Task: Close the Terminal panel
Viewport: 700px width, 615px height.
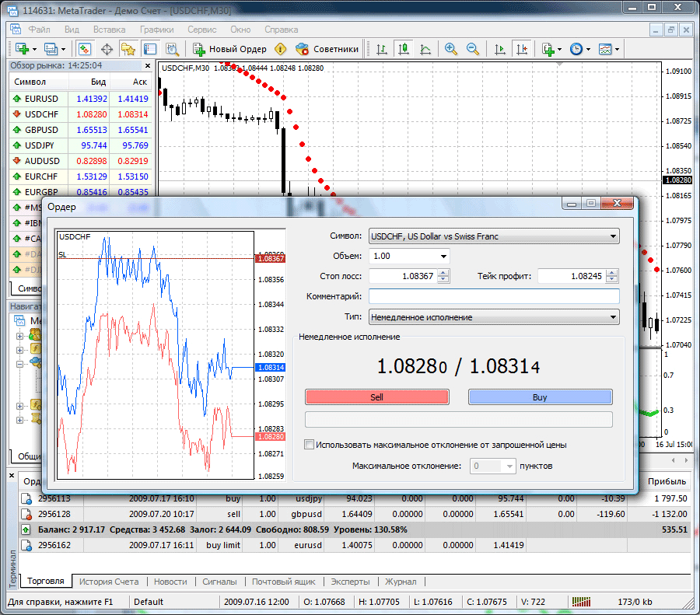Action: 12,476
